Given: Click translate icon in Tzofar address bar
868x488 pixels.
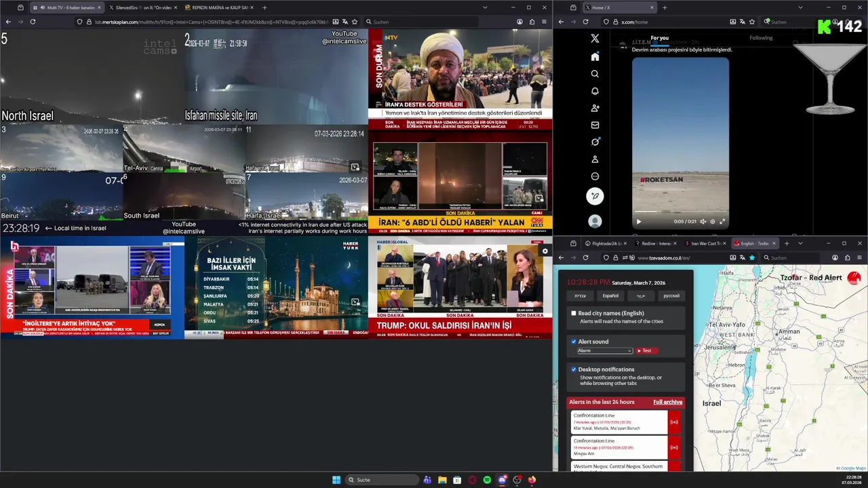Looking at the screenshot, I should tap(743, 258).
